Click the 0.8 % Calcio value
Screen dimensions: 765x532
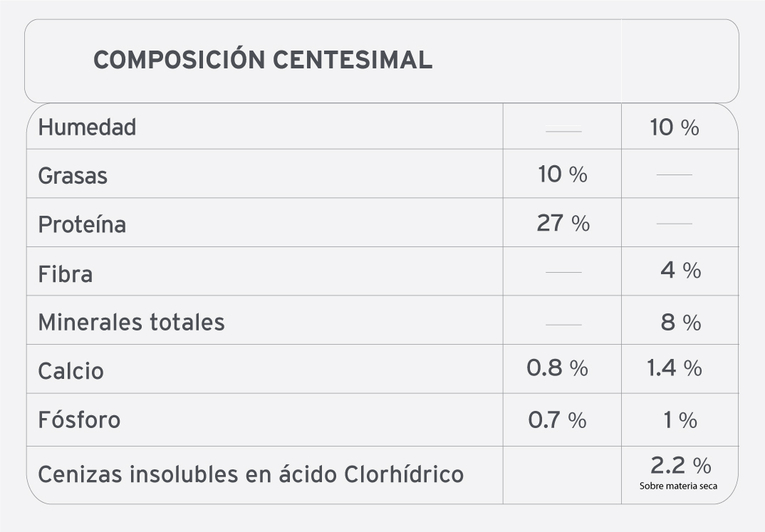pyautogui.click(x=557, y=367)
